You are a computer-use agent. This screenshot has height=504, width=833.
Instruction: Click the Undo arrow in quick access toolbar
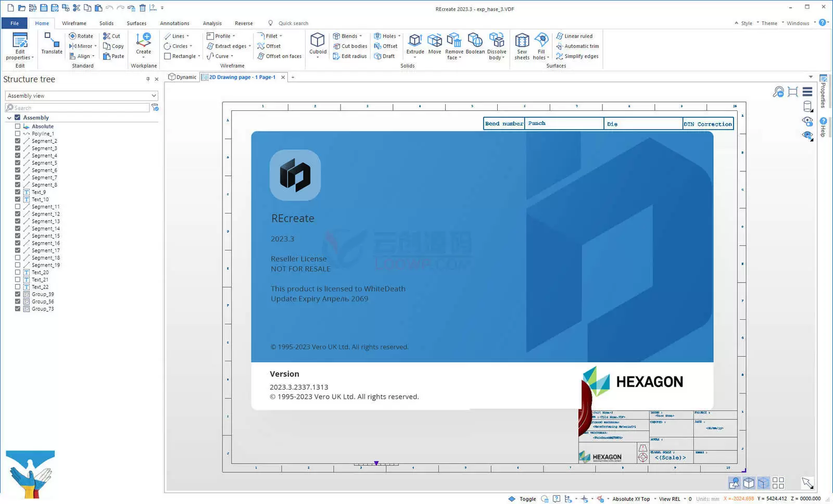[109, 8]
